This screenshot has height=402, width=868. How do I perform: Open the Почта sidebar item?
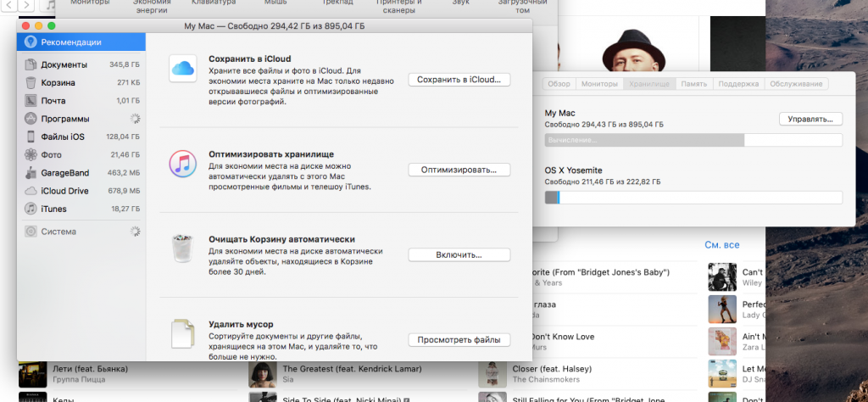(x=81, y=101)
